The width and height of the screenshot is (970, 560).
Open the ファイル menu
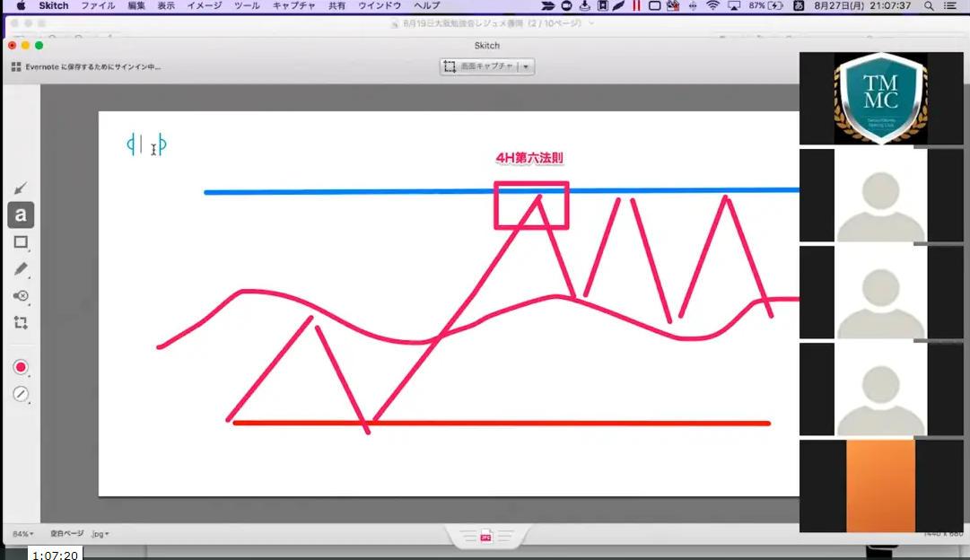(97, 5)
